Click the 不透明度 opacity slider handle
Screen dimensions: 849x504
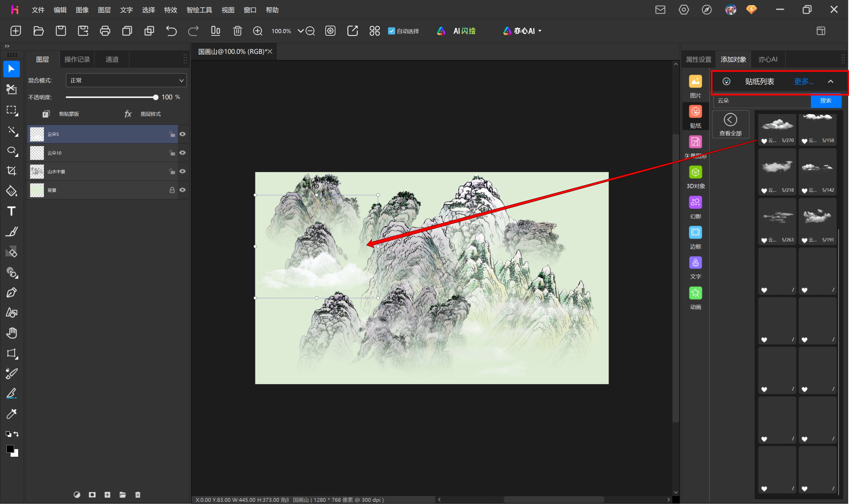156,98
